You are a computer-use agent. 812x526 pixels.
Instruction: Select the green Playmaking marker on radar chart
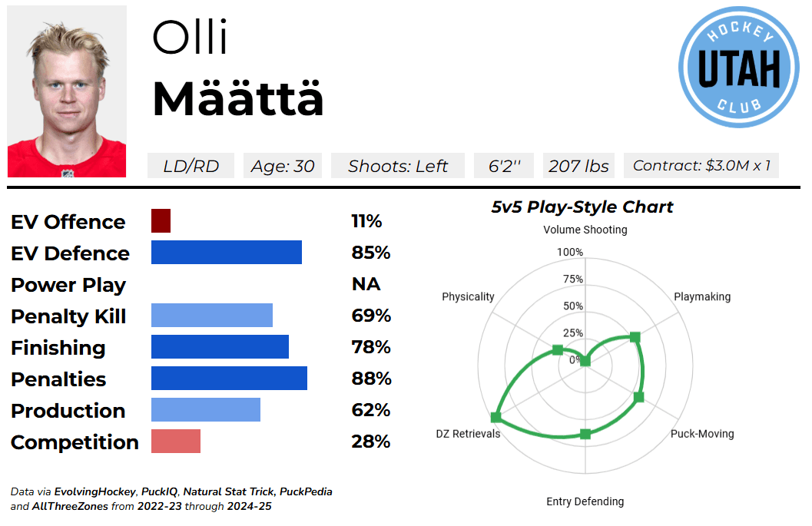[x=635, y=336]
